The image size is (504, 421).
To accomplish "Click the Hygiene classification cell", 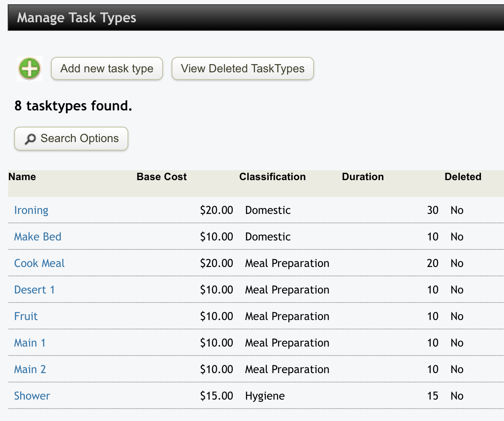I will (265, 396).
